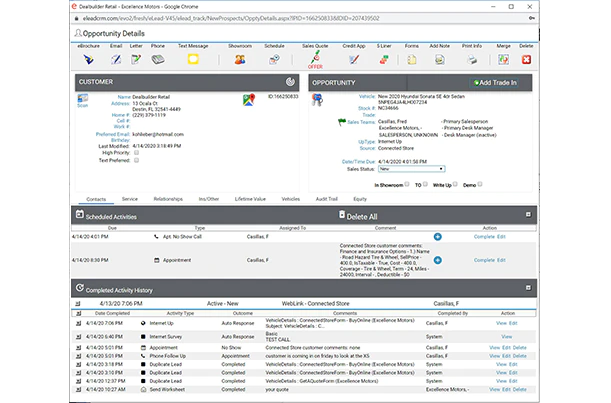Open the Sales Quote offer
Image resolution: width=611 pixels, height=403 pixels.
[x=315, y=60]
